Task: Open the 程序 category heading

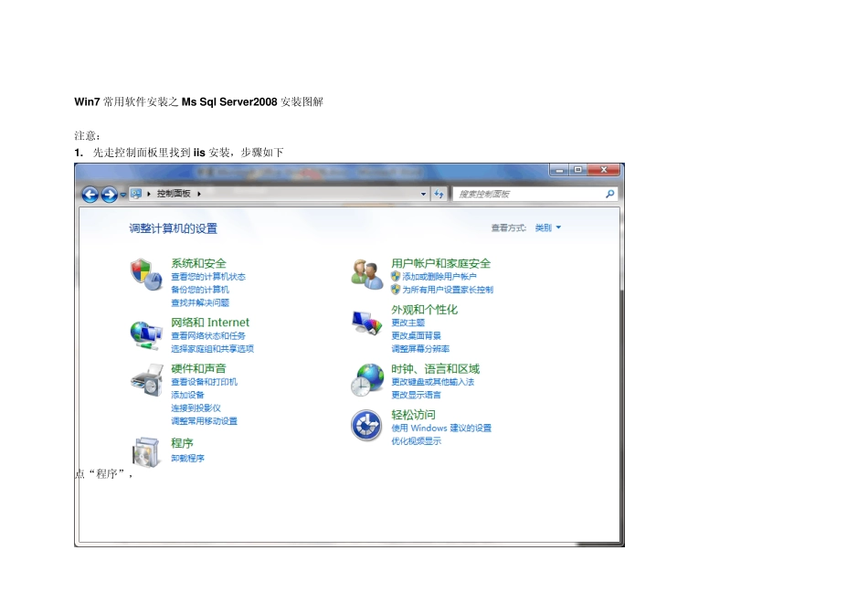Action: click(182, 443)
